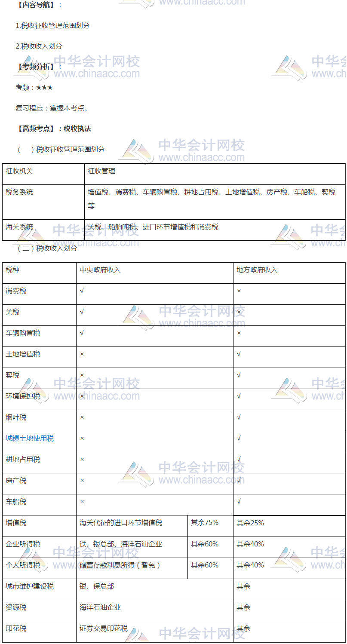Screen dimensions: 347x644
Task: Click the 中央政府收入 column header
Action: [100, 270]
